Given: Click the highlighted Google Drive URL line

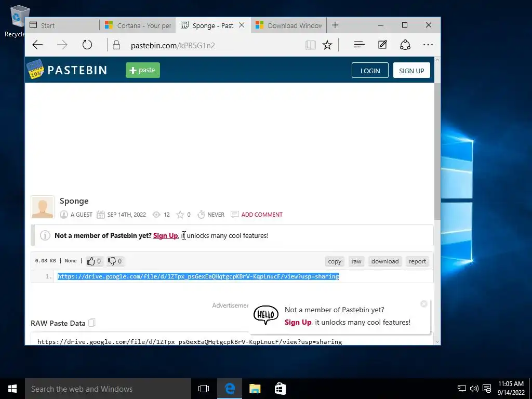Looking at the screenshot, I should tap(198, 276).
